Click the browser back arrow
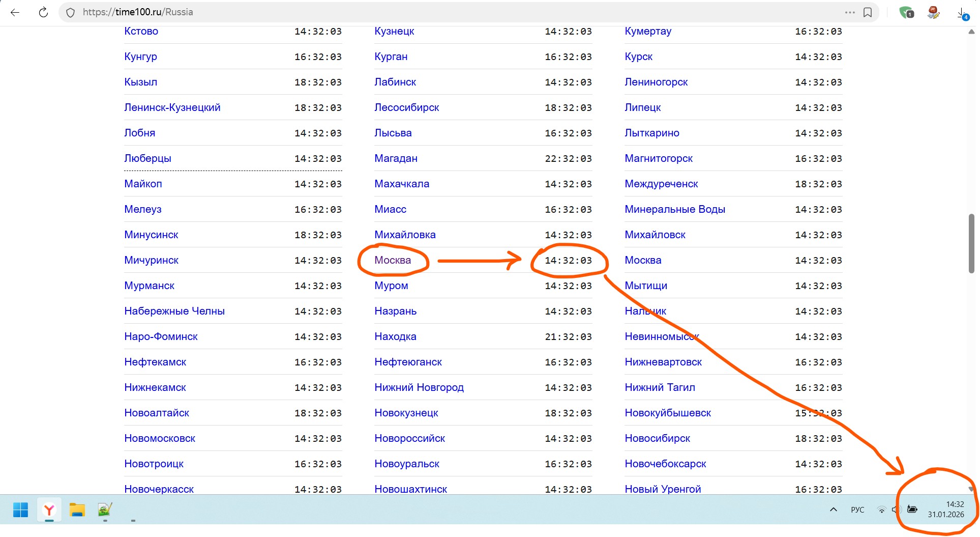 pos(15,12)
